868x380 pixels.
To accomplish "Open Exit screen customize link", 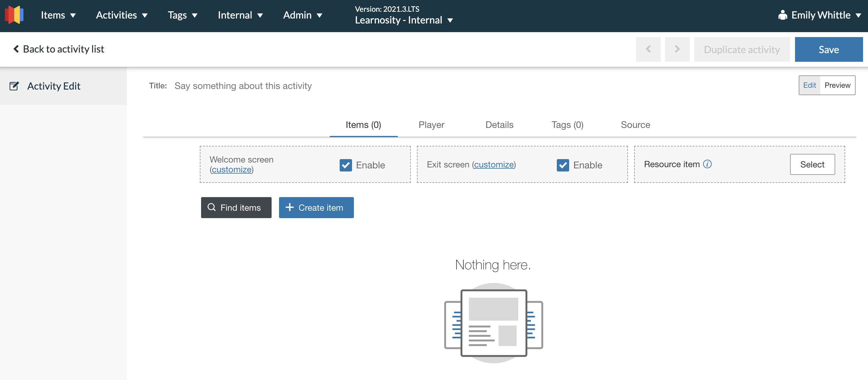I will pos(494,165).
